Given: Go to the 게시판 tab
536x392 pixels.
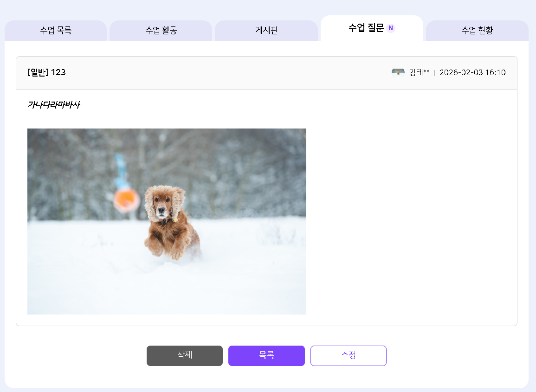Looking at the screenshot, I should [266, 31].
